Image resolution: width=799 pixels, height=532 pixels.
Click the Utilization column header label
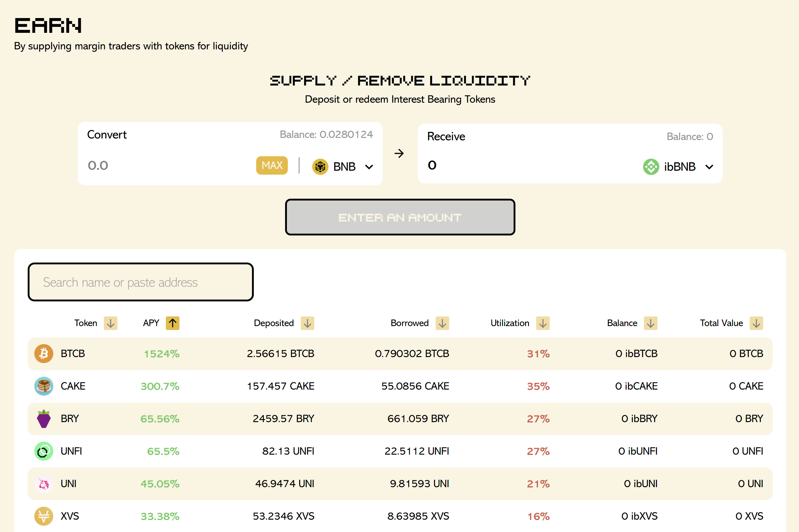click(510, 323)
